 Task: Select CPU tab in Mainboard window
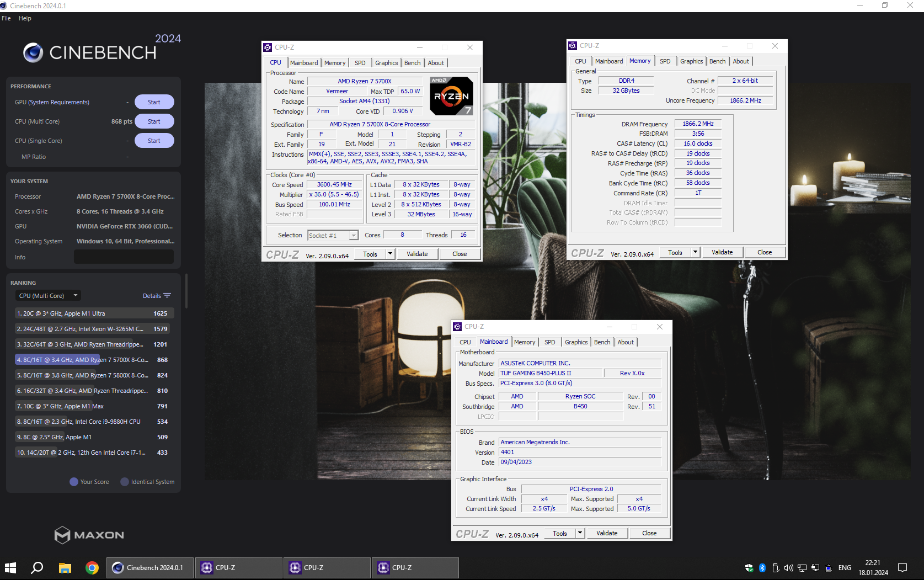pos(465,342)
